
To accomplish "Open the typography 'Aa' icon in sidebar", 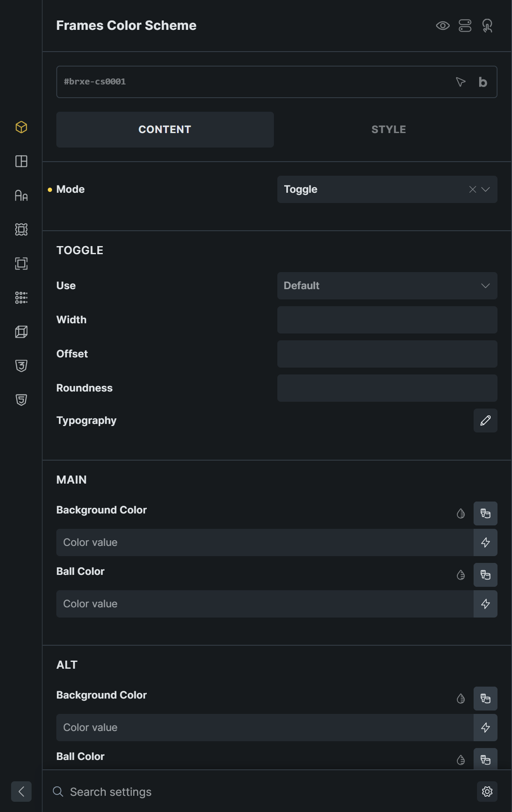I will click(x=21, y=195).
